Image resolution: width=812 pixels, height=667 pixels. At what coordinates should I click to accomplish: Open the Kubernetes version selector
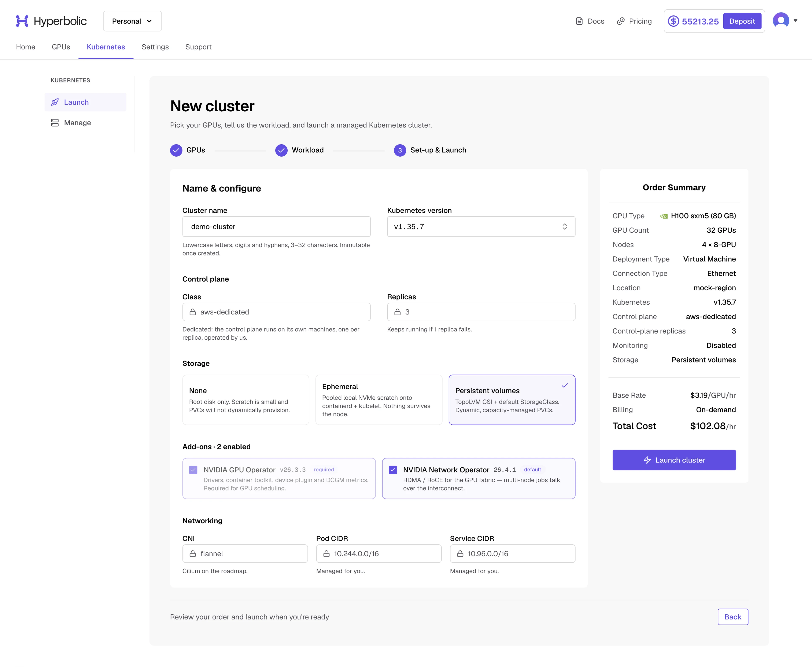pyautogui.click(x=481, y=227)
